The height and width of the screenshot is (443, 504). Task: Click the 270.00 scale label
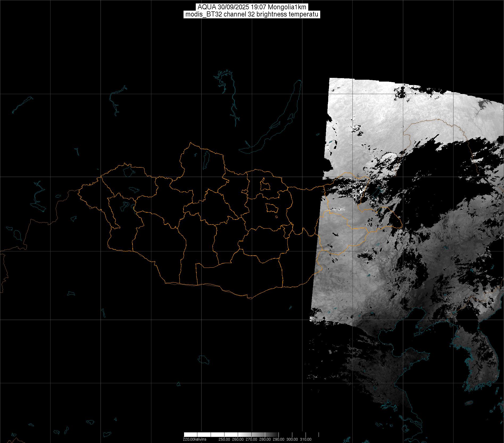tap(251, 439)
